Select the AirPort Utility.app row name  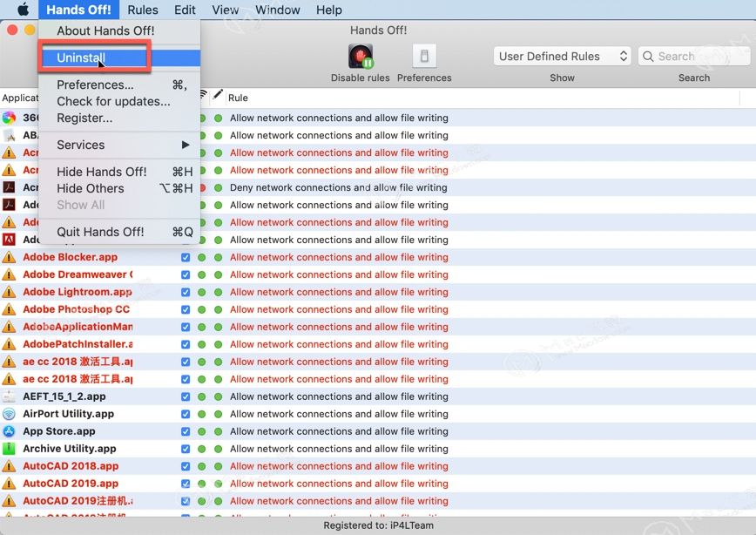click(x=69, y=414)
